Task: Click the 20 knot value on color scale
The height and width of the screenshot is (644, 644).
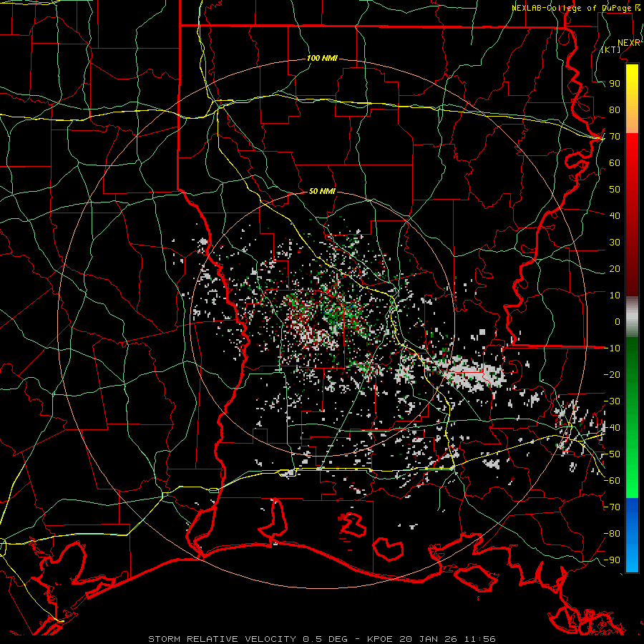Action: click(x=615, y=268)
